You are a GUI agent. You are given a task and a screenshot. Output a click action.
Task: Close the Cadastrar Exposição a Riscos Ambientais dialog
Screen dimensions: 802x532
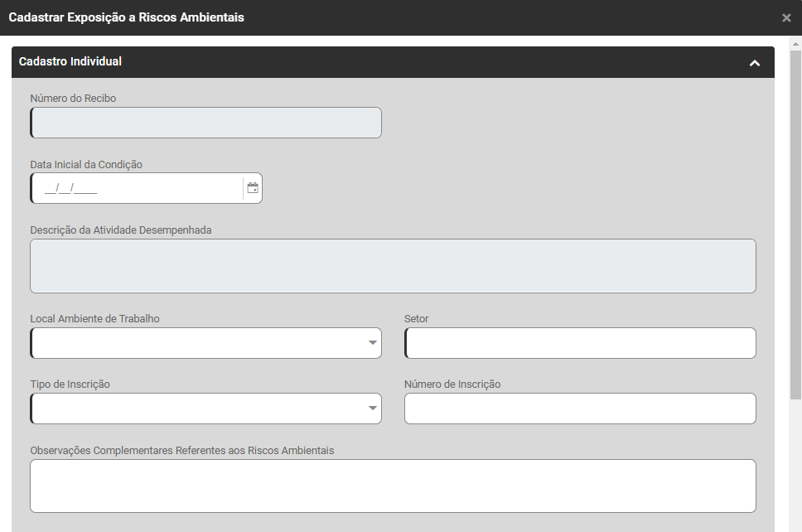click(x=786, y=17)
